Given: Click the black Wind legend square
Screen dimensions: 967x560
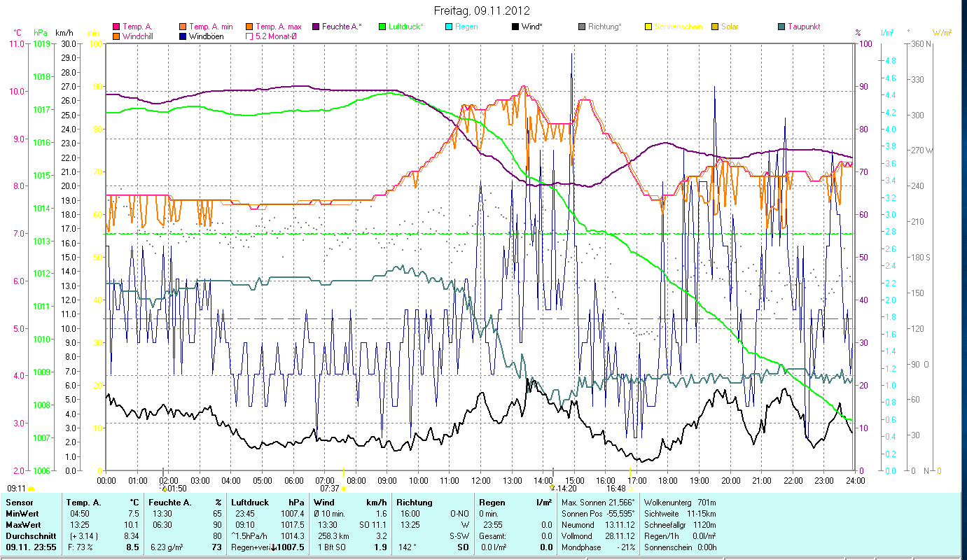Looking at the screenshot, I should coord(515,27).
